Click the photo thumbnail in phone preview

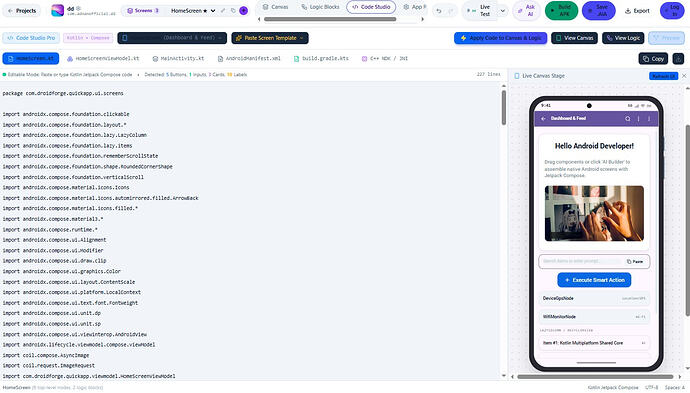click(x=594, y=213)
